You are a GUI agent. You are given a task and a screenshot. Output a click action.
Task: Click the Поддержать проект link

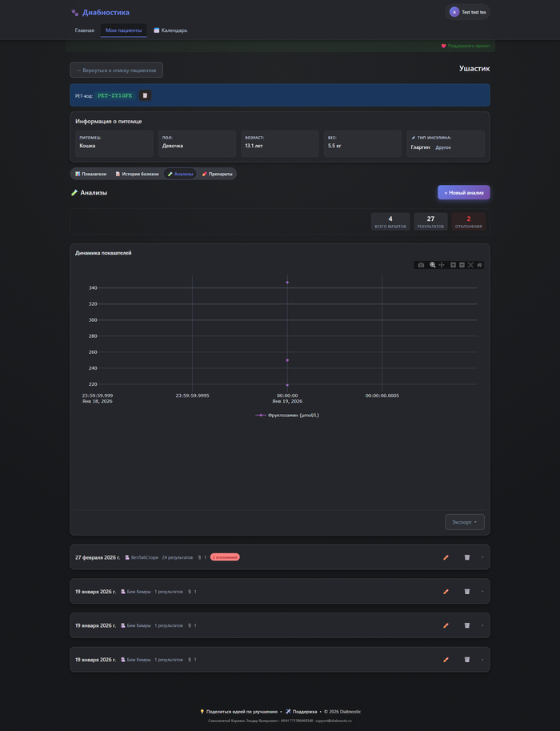pos(466,46)
